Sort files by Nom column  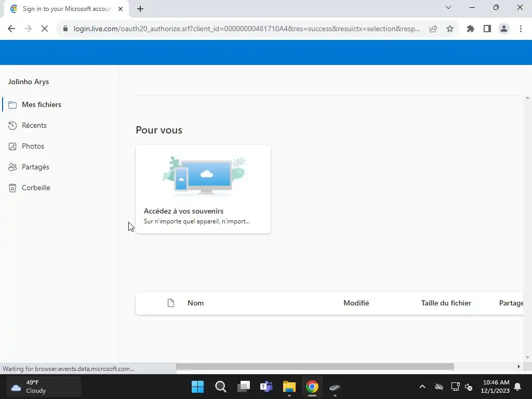(x=196, y=303)
